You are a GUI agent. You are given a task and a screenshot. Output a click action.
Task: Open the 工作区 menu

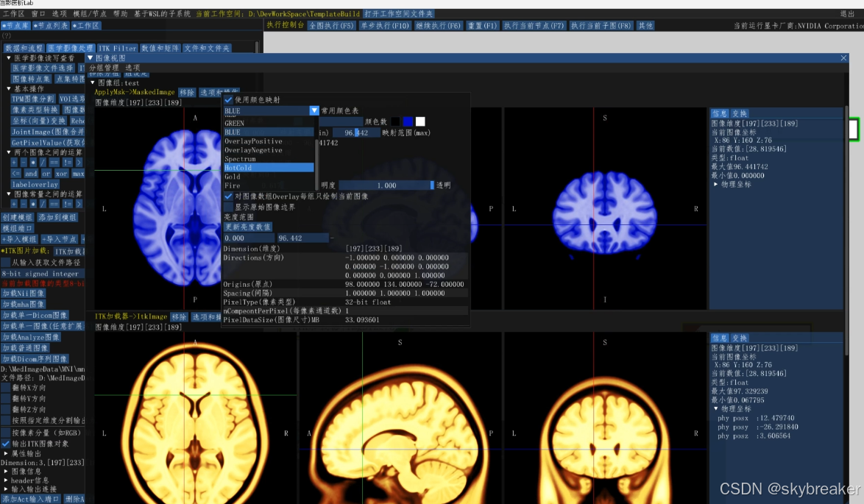click(14, 14)
